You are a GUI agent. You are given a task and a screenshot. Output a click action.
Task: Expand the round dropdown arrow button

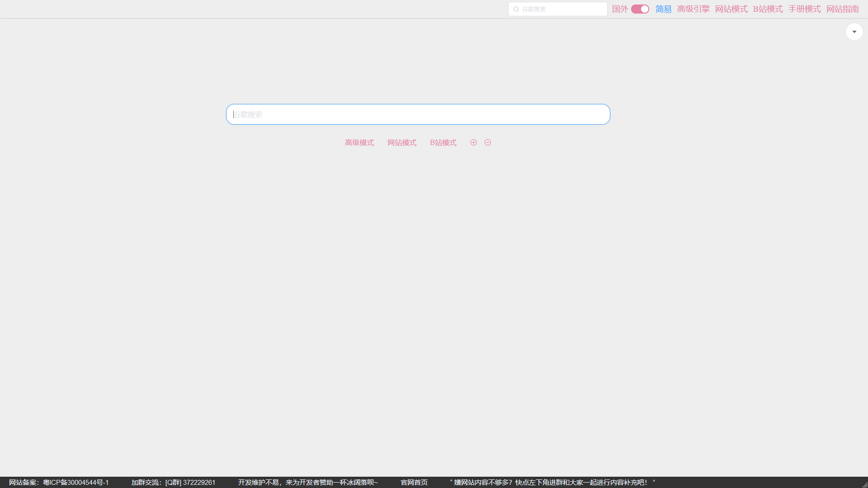(x=854, y=32)
